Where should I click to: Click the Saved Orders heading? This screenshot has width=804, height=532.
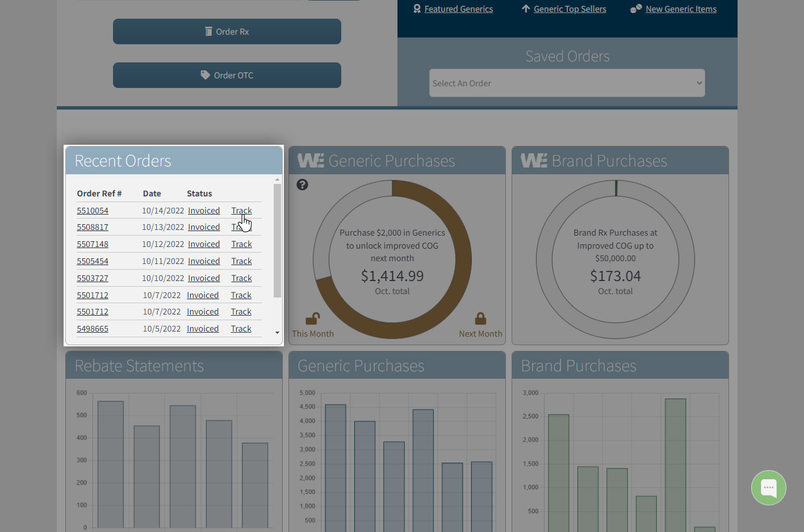point(567,56)
